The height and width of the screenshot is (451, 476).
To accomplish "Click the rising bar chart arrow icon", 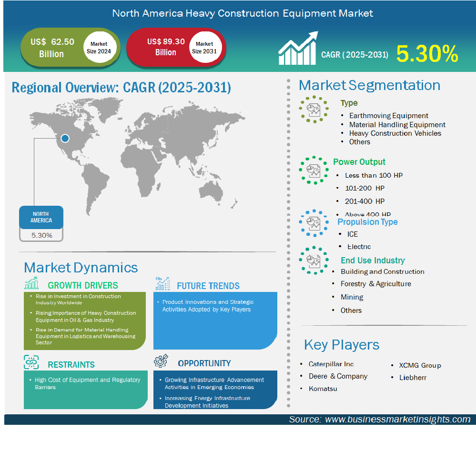I will pyautogui.click(x=298, y=48).
